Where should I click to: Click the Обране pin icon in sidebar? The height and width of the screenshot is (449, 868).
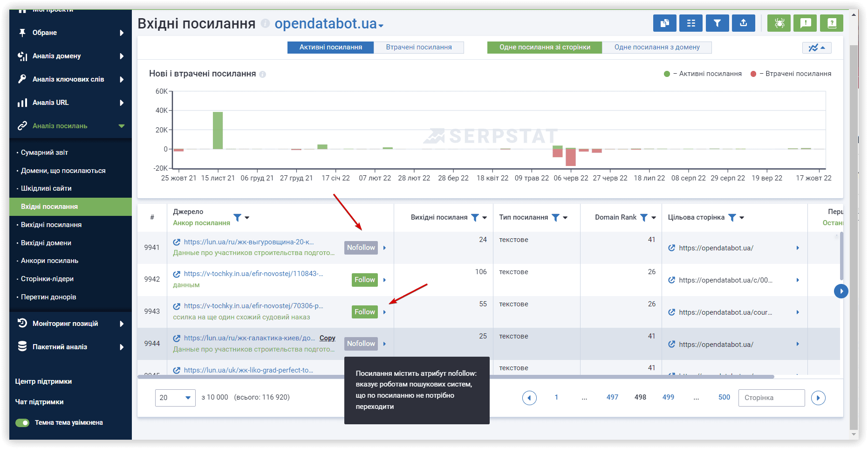[22, 33]
